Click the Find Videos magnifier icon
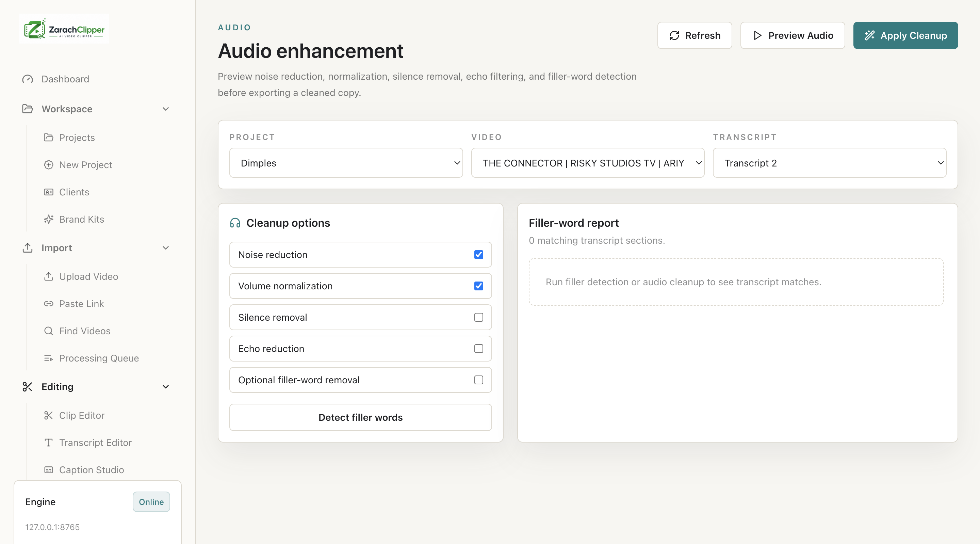This screenshot has height=544, width=980. point(48,331)
